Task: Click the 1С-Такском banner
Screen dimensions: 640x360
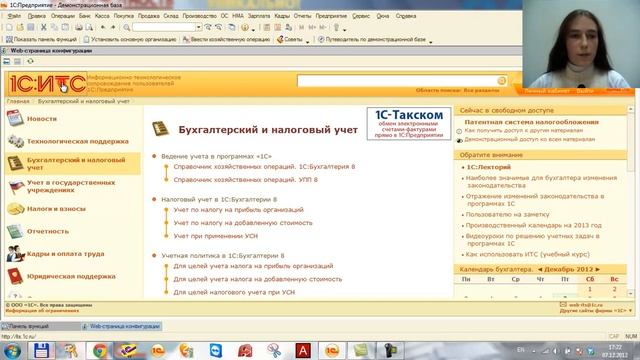Action: tap(409, 124)
